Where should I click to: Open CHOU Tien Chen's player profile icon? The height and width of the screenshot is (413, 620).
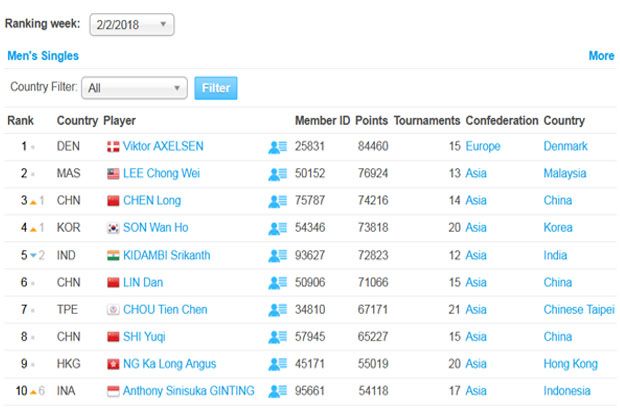click(x=278, y=310)
